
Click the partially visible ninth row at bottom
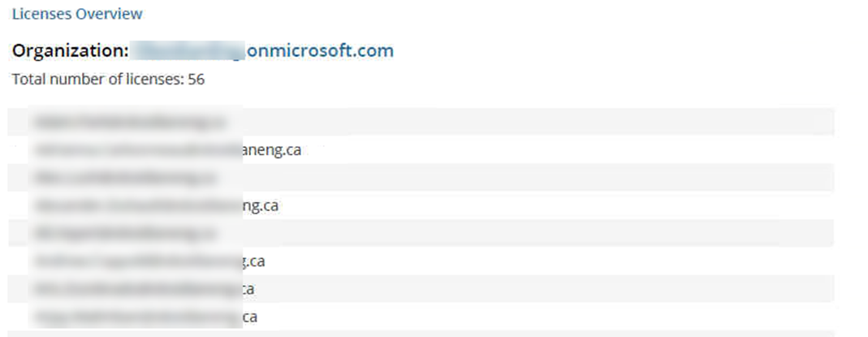click(x=421, y=335)
